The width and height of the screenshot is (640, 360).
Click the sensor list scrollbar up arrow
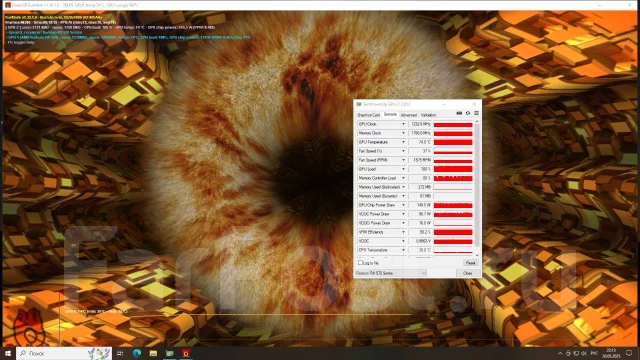click(x=477, y=122)
